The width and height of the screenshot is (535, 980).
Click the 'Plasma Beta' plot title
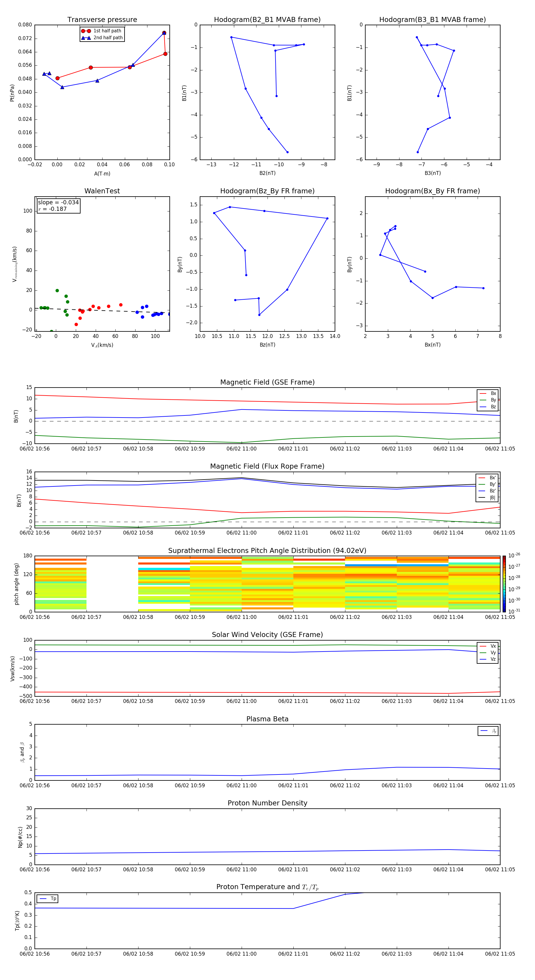[267, 719]
